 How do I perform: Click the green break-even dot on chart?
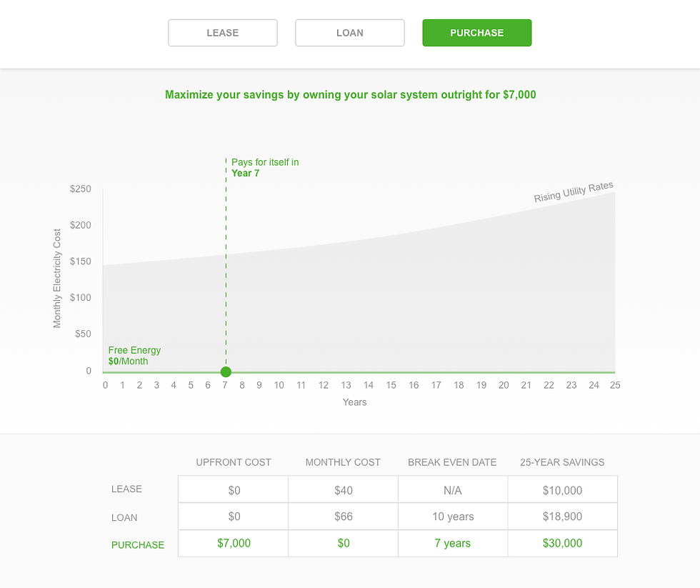click(x=226, y=372)
